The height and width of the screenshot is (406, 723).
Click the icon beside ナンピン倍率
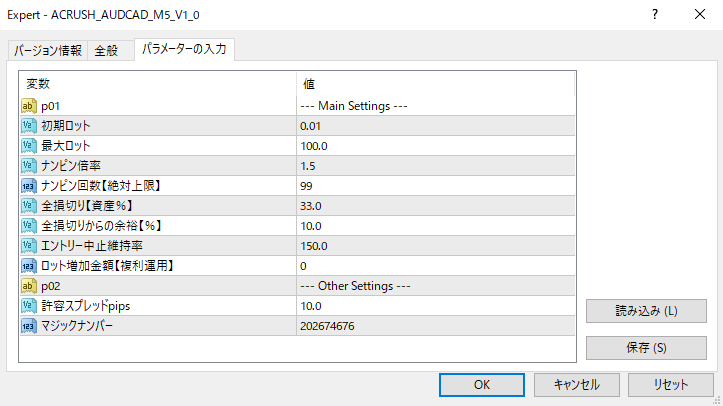28,166
